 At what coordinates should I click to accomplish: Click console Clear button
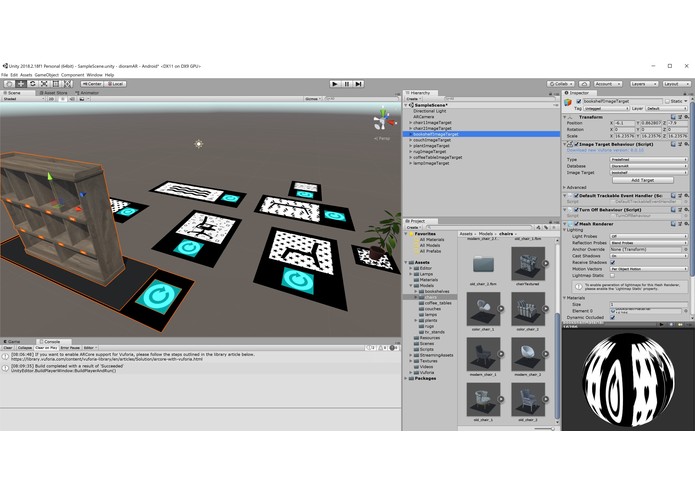(8, 348)
